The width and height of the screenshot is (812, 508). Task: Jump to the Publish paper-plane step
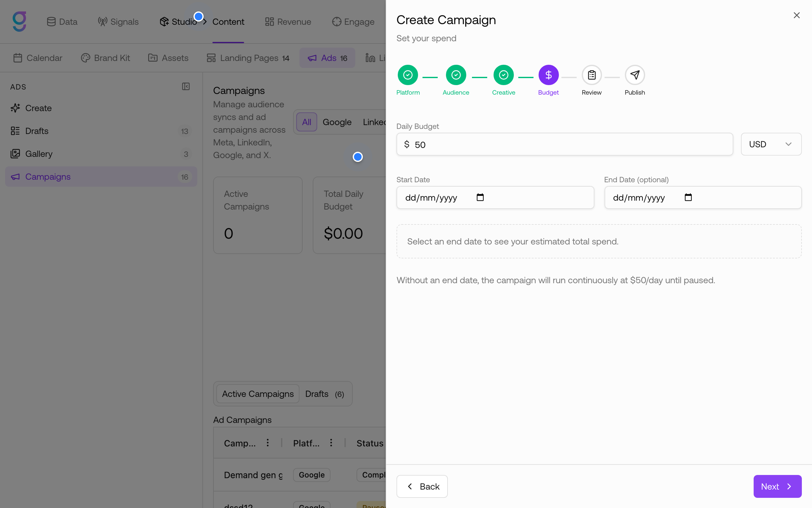[634, 75]
